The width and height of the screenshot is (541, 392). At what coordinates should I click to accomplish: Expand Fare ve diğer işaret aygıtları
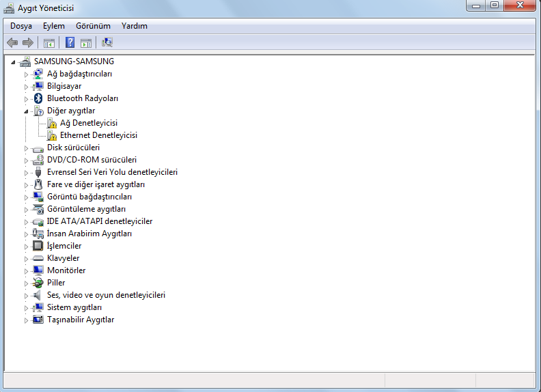pyautogui.click(x=26, y=185)
